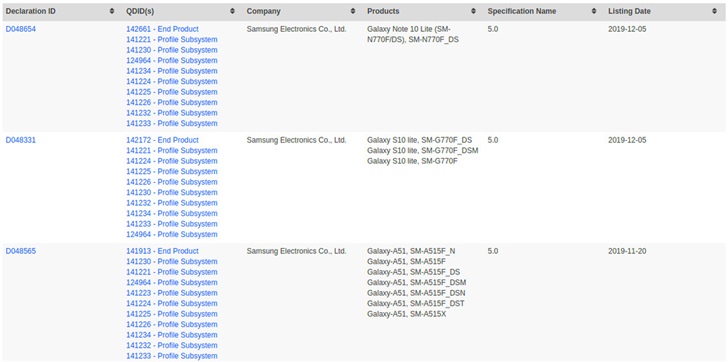Click the Listing Date sort arrows

click(715, 11)
